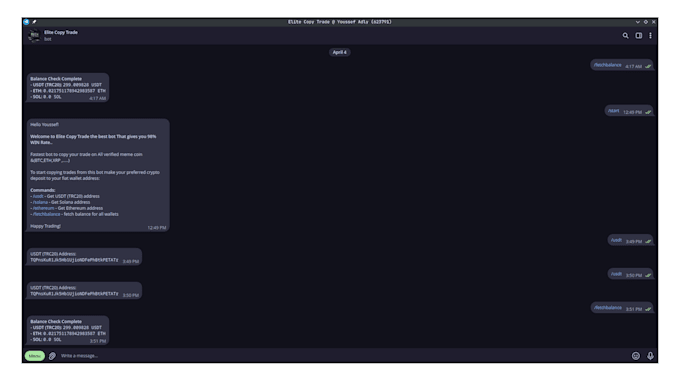The height and width of the screenshot is (389, 680).
Task: Click read checkmarks on the /start message
Action: coord(648,112)
